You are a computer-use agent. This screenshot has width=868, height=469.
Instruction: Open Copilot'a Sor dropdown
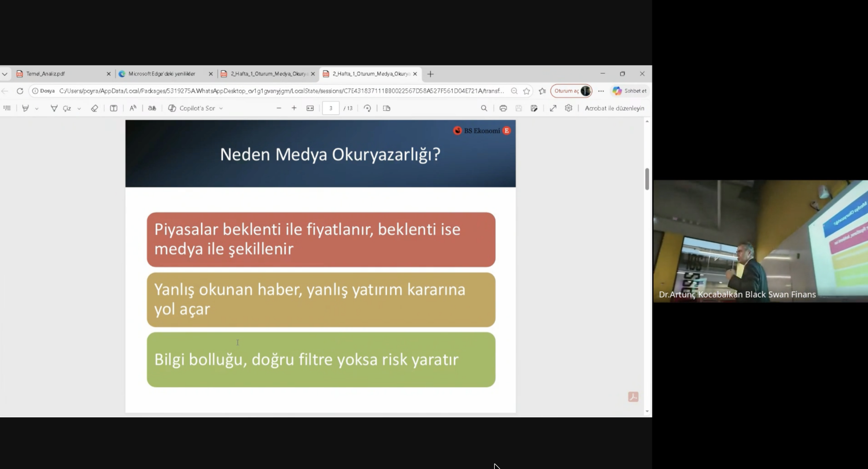(x=221, y=109)
